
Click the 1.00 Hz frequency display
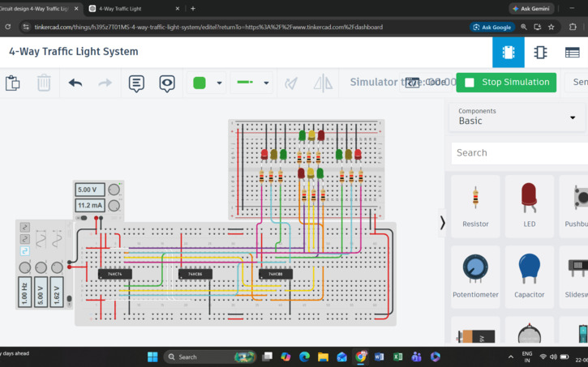pos(25,292)
